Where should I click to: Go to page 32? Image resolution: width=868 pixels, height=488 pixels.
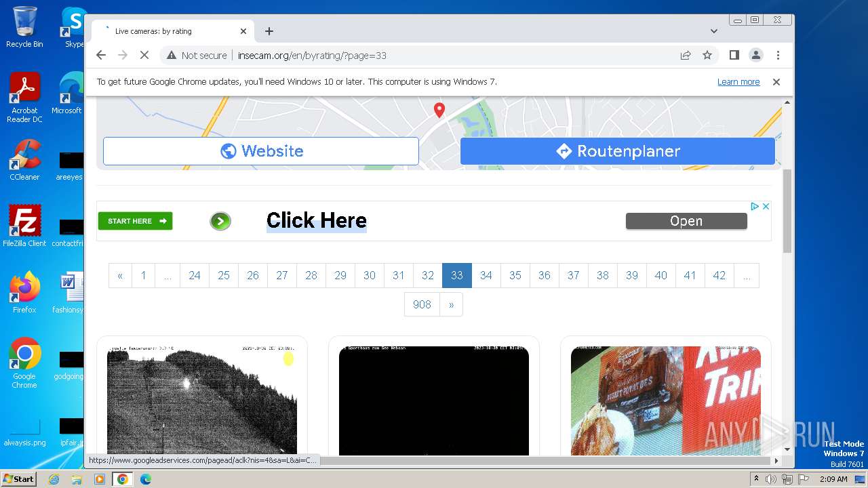pos(428,275)
